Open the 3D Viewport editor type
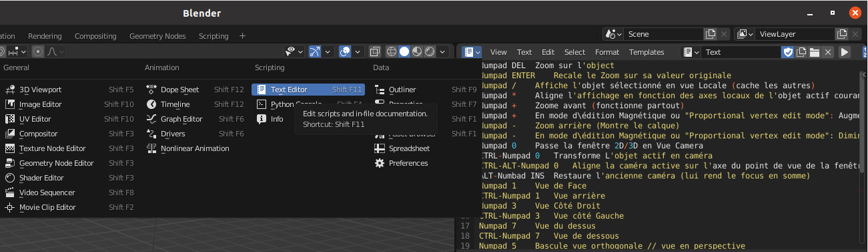This screenshot has height=252, width=868. pyautogui.click(x=69, y=90)
